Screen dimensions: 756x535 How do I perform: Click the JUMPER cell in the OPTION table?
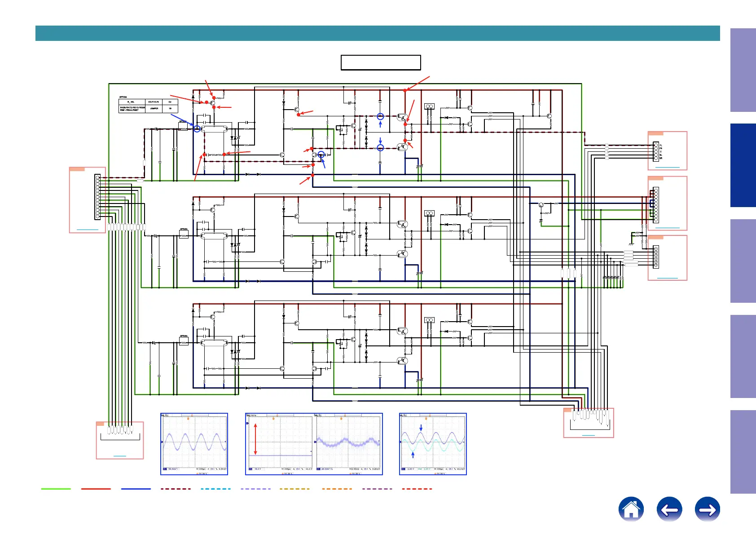coord(154,109)
